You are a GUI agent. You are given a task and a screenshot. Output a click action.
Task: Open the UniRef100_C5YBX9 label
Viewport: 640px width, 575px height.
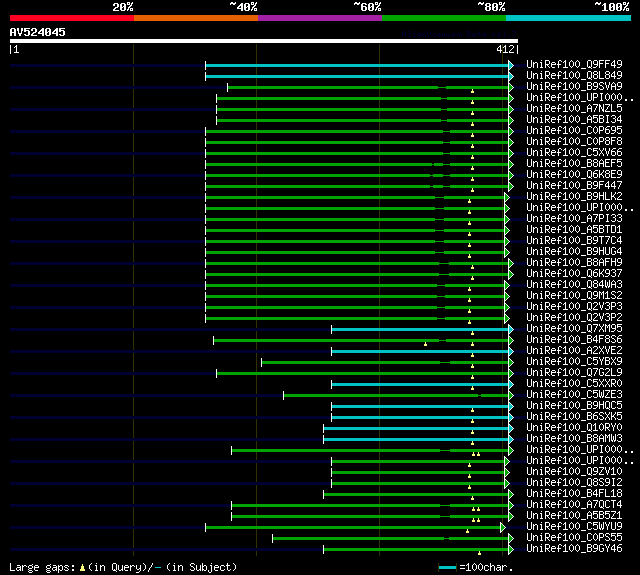(x=574, y=362)
